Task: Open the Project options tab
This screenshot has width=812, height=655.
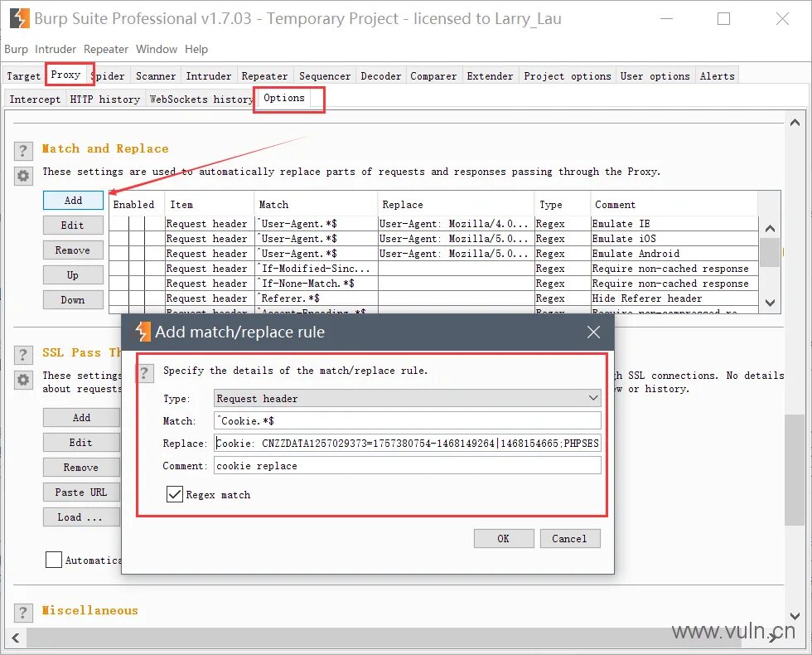Action: point(568,75)
